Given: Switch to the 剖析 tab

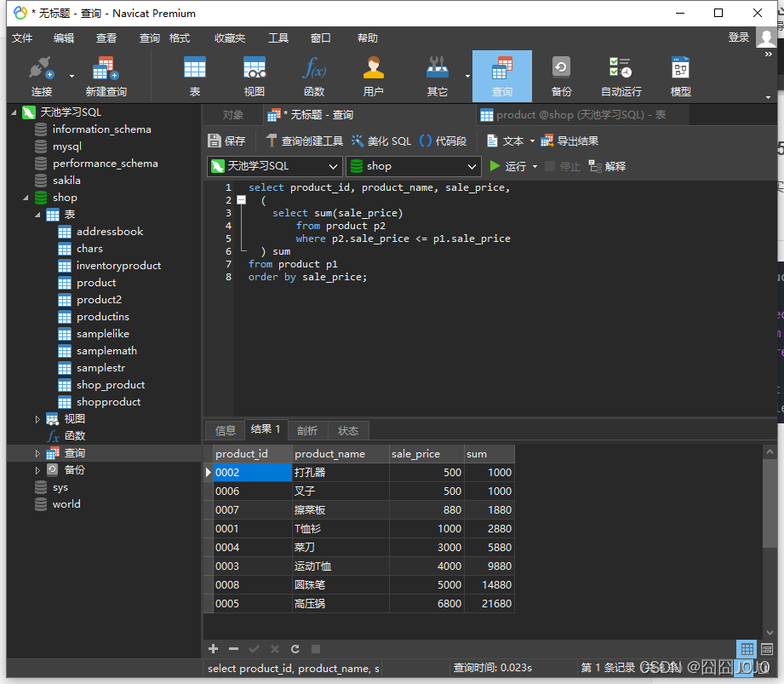Looking at the screenshot, I should click(307, 430).
